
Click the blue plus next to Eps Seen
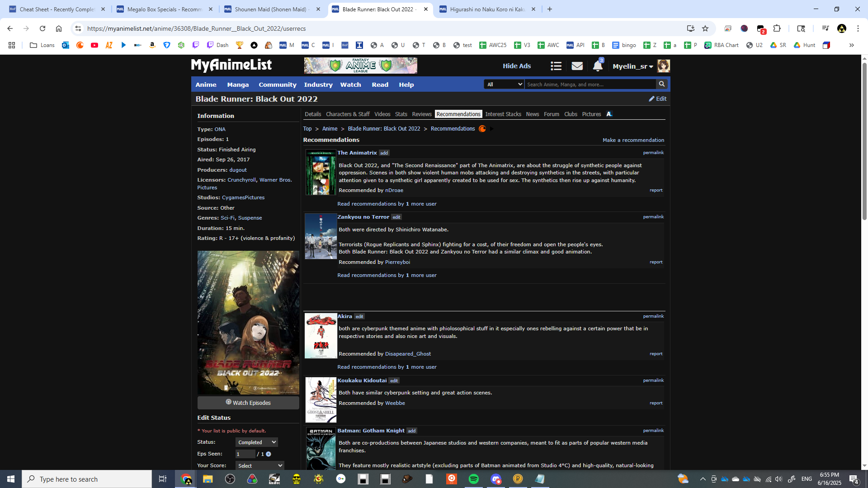pos(269,454)
